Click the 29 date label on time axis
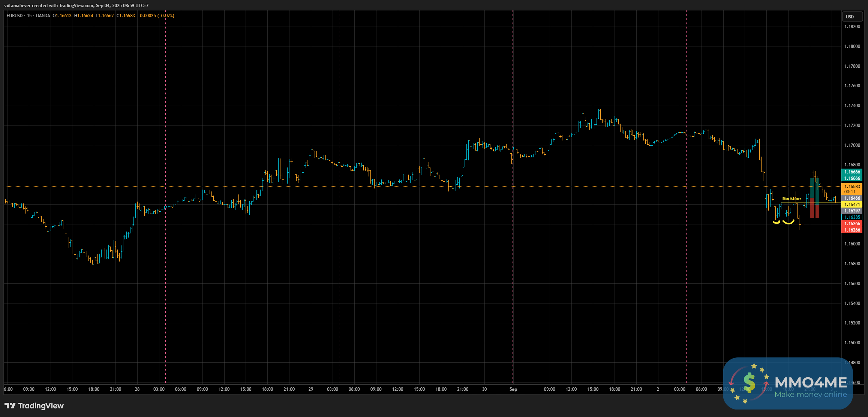 (x=311, y=389)
